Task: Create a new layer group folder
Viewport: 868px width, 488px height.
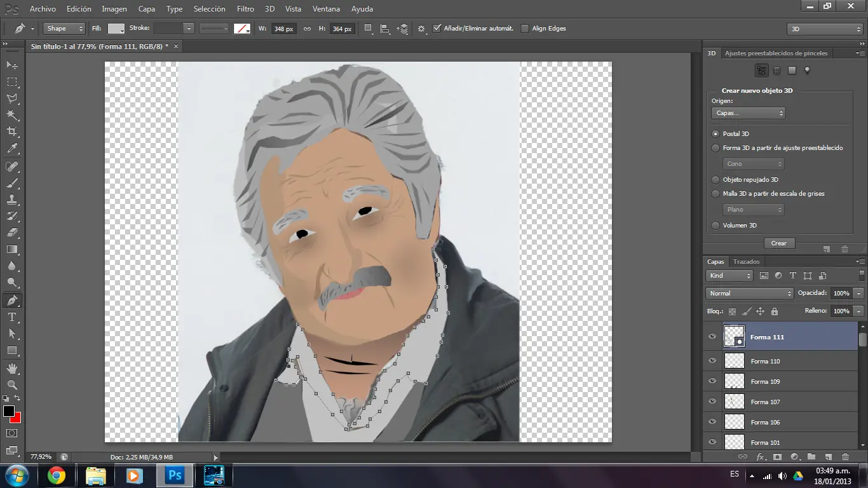Action: click(811, 457)
